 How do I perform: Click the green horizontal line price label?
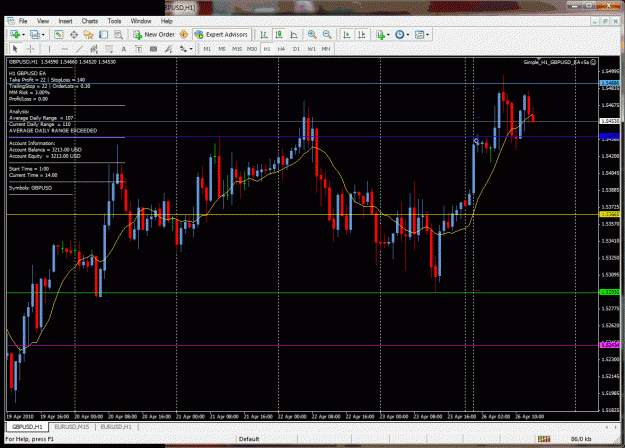[610, 292]
